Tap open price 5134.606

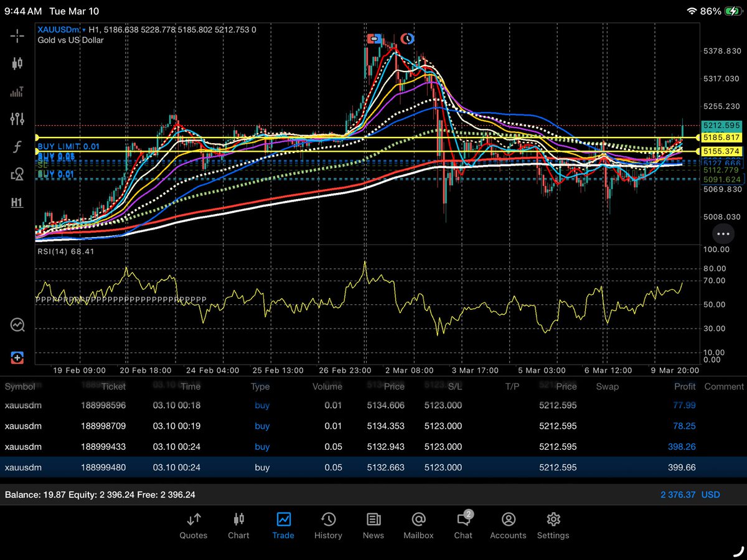(x=386, y=405)
